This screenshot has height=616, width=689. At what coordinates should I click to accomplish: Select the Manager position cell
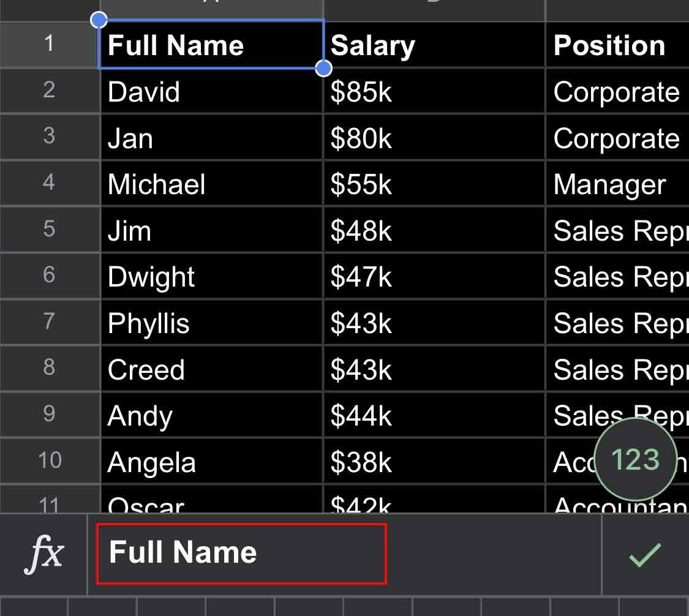tap(616, 184)
